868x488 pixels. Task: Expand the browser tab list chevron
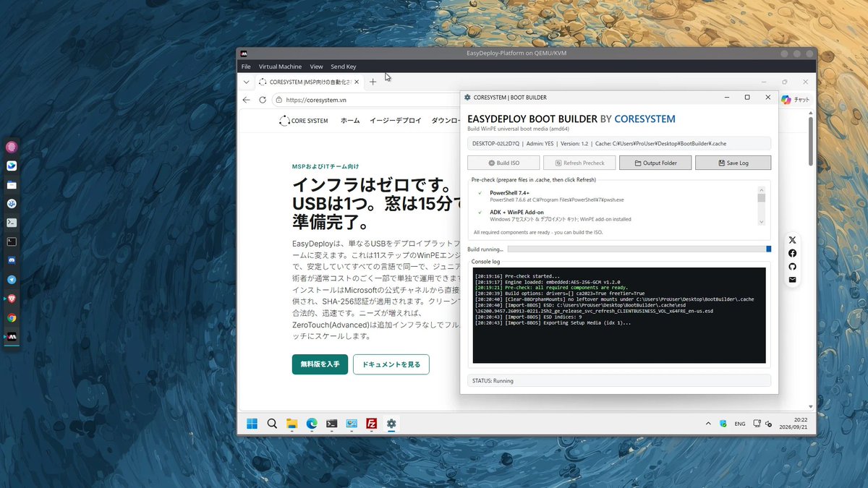click(246, 82)
